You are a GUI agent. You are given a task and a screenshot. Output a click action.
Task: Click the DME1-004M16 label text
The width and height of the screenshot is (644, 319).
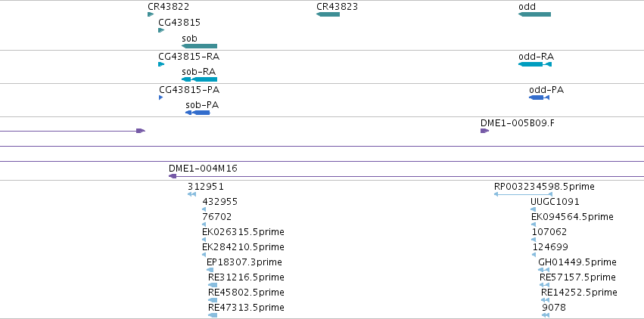tap(203, 169)
